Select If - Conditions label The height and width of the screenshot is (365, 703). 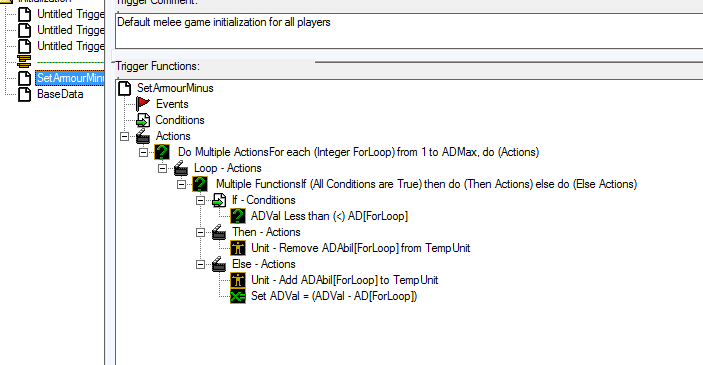[x=264, y=200]
